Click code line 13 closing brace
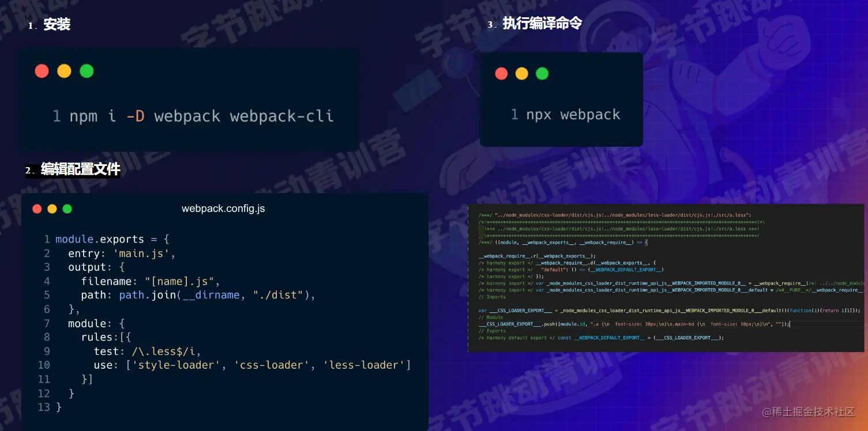This screenshot has width=868, height=431. coord(58,407)
